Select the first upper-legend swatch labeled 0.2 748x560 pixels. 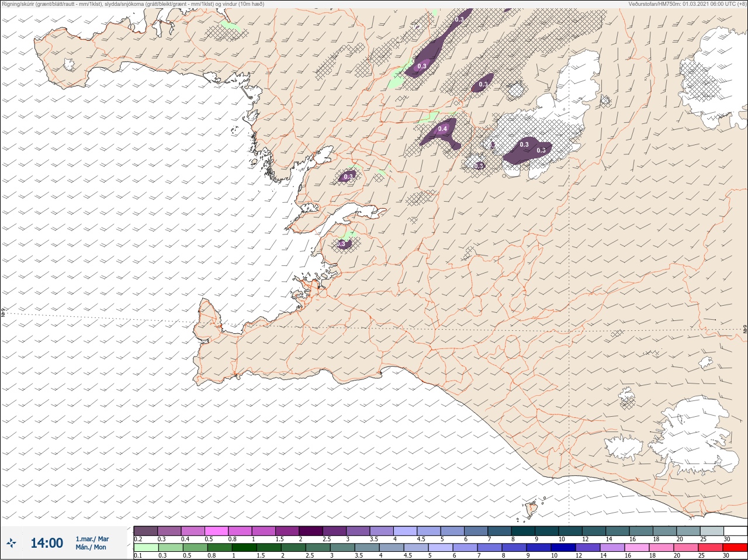point(146,531)
